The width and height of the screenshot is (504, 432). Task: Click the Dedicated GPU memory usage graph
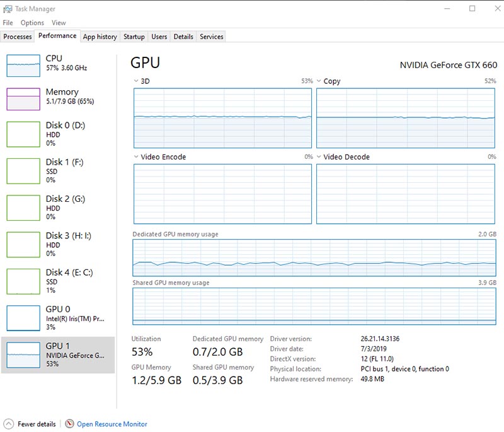pyautogui.click(x=314, y=258)
